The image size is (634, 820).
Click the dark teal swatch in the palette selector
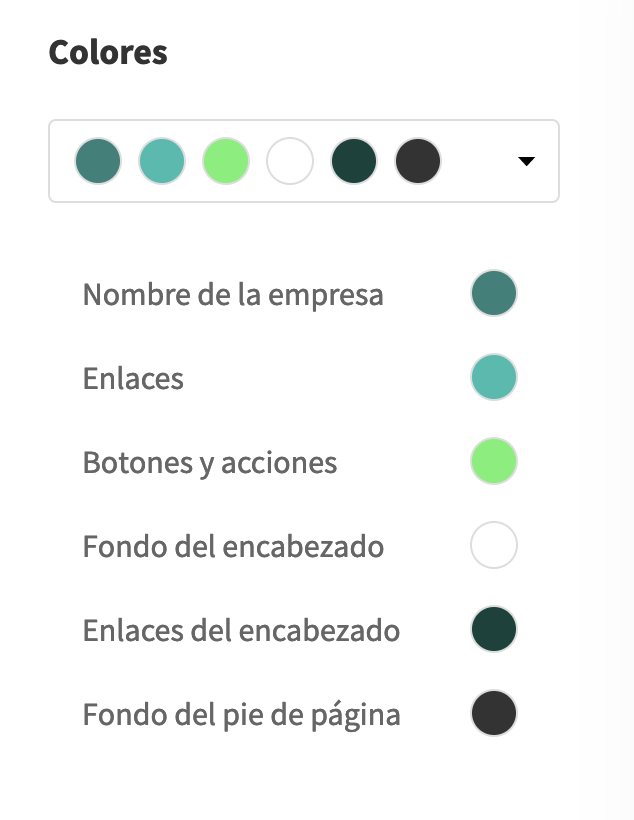pos(98,161)
